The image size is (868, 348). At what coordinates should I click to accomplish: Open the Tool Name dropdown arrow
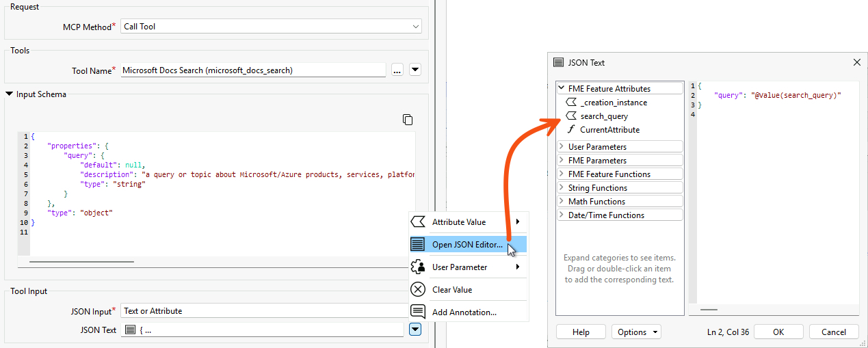tap(415, 70)
